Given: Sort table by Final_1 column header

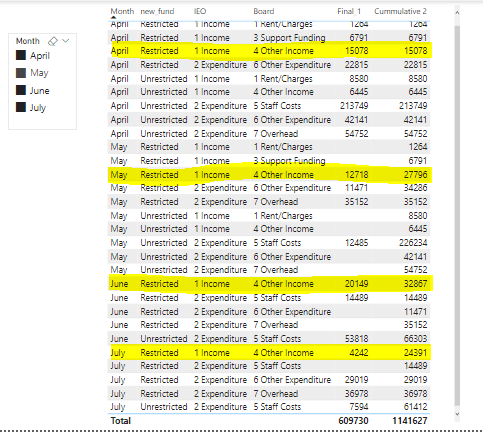Looking at the screenshot, I should pos(349,11).
